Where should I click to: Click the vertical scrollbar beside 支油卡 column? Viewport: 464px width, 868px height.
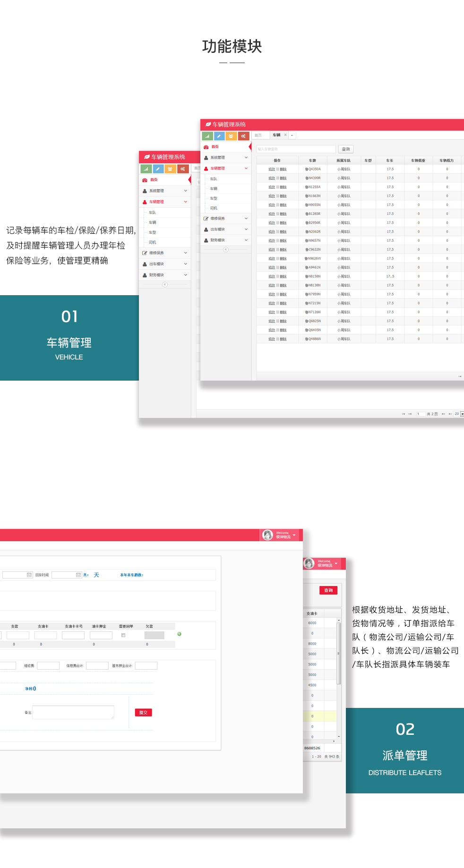point(338,652)
